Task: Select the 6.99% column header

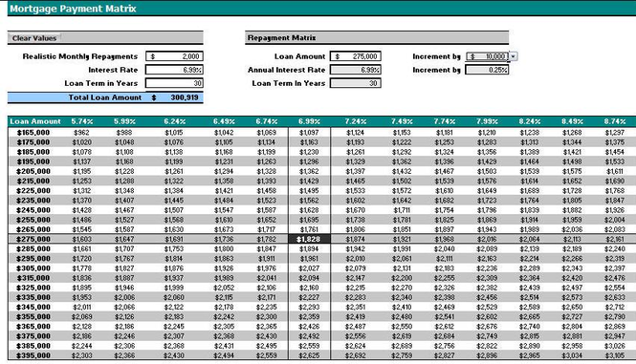Action: (x=309, y=121)
